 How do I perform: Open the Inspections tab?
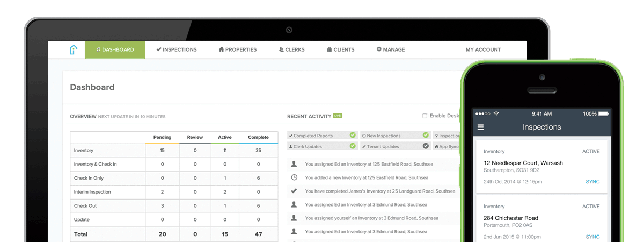[x=177, y=49]
